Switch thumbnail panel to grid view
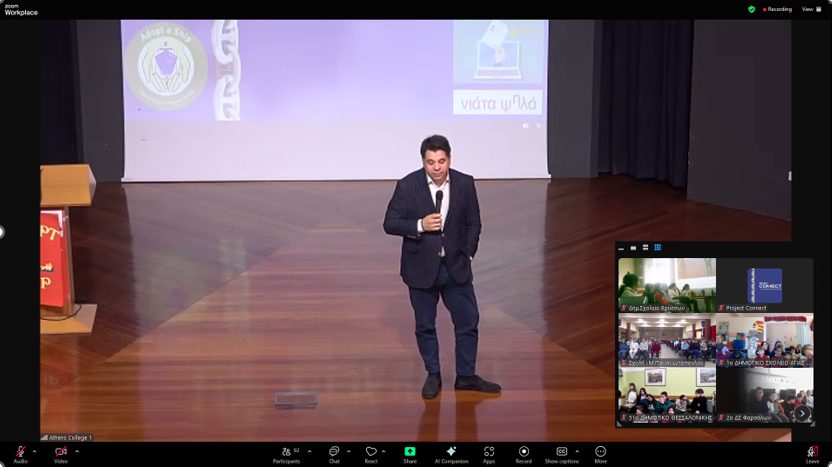Image resolution: width=832 pixels, height=467 pixels. coord(657,248)
